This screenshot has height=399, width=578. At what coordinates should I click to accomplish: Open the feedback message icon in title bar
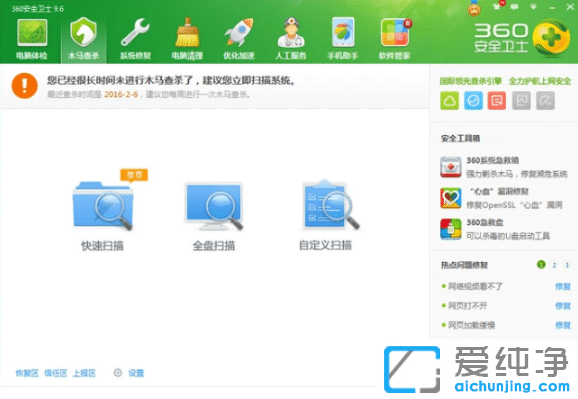tap(515, 7)
